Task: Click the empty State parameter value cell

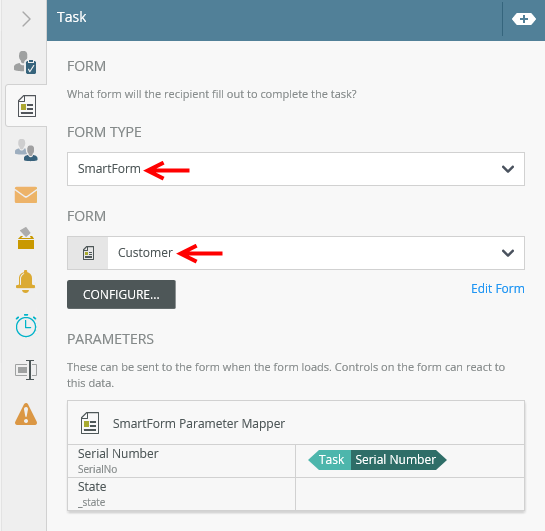Action: coord(410,494)
